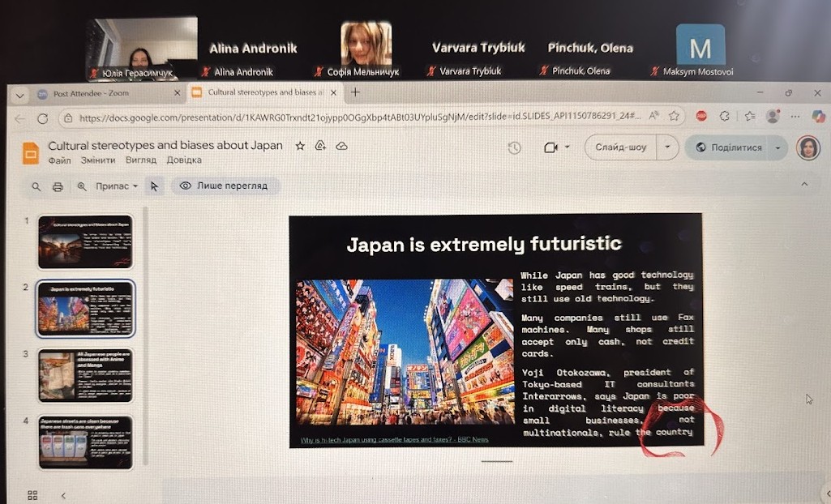Click the zoom magnifier icon beside Припас

click(81, 186)
